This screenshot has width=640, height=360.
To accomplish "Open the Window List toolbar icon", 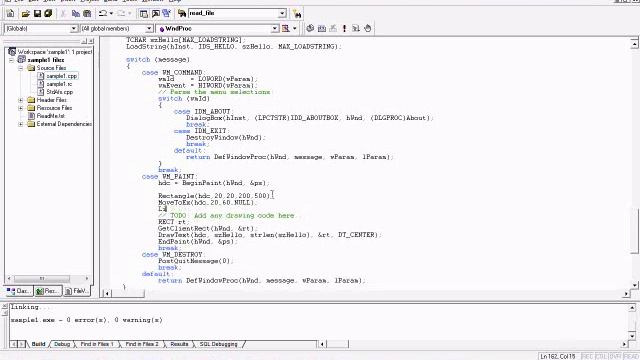I will pos(167,13).
